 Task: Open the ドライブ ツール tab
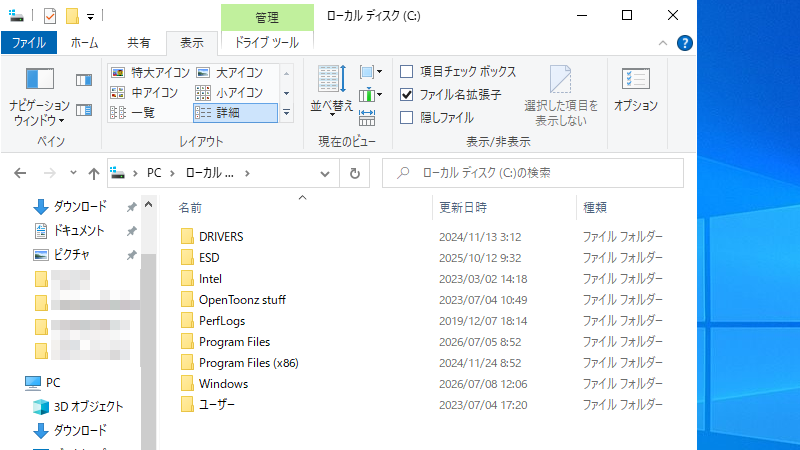(267, 42)
